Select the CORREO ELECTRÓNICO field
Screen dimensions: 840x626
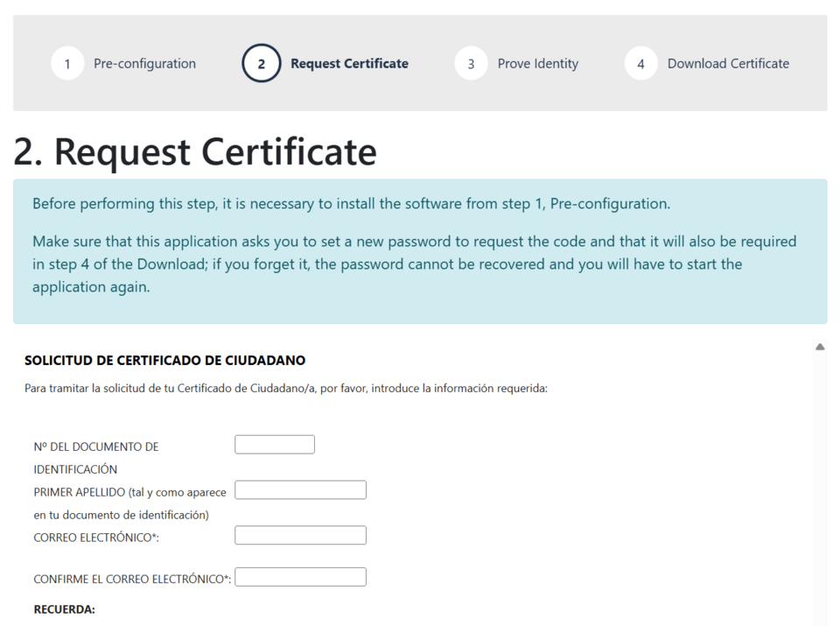300,535
